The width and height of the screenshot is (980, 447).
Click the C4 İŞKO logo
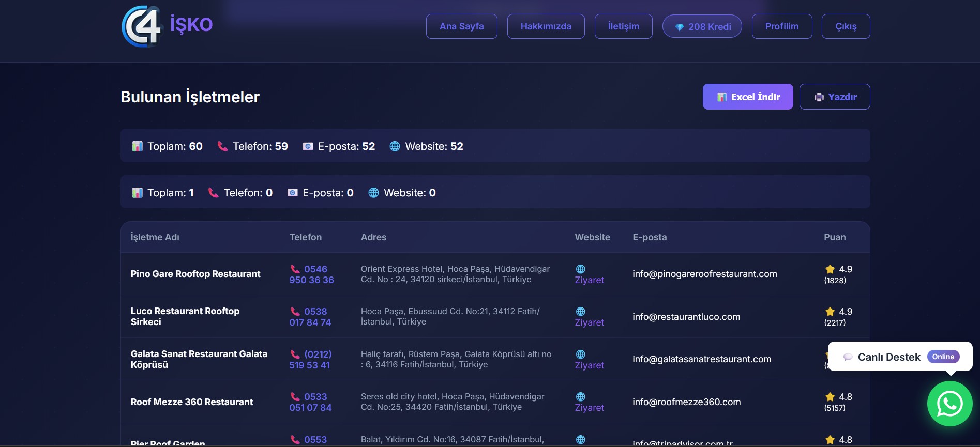pos(167,26)
